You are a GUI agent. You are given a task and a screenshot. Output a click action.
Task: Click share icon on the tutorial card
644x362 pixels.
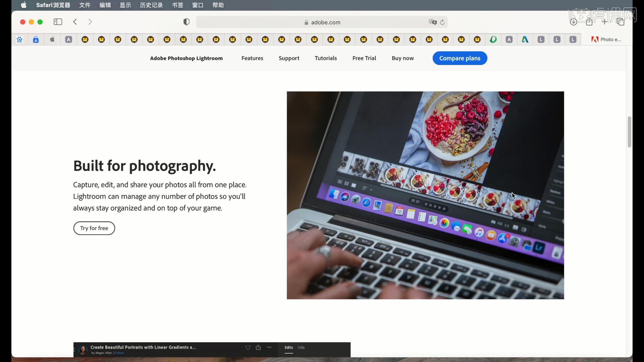pos(258,348)
